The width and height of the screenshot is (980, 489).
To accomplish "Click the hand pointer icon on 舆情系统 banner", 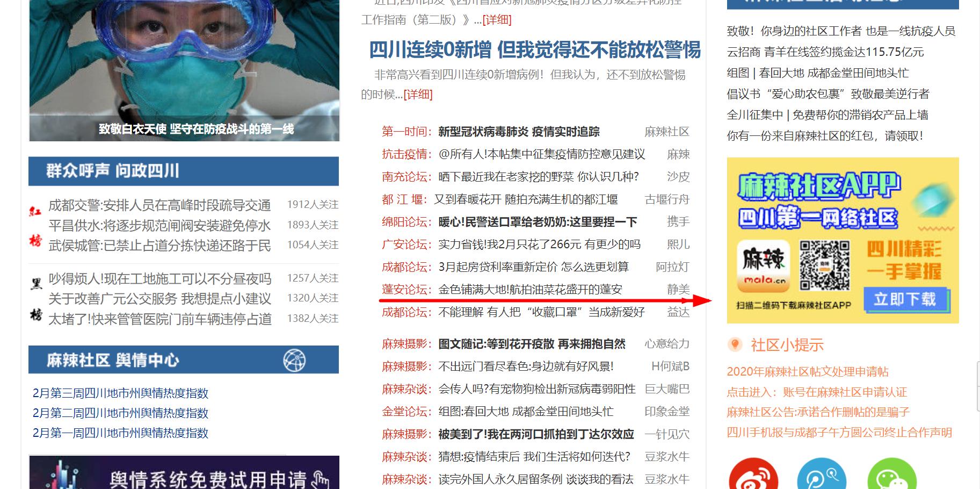I will pyautogui.click(x=321, y=478).
